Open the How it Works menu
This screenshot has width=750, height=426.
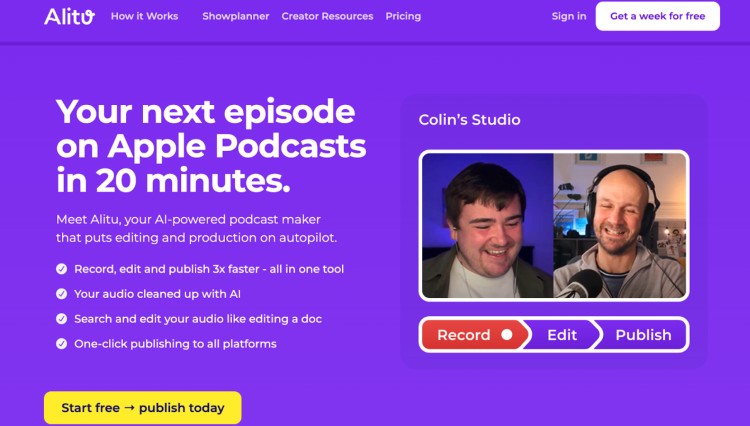[144, 16]
